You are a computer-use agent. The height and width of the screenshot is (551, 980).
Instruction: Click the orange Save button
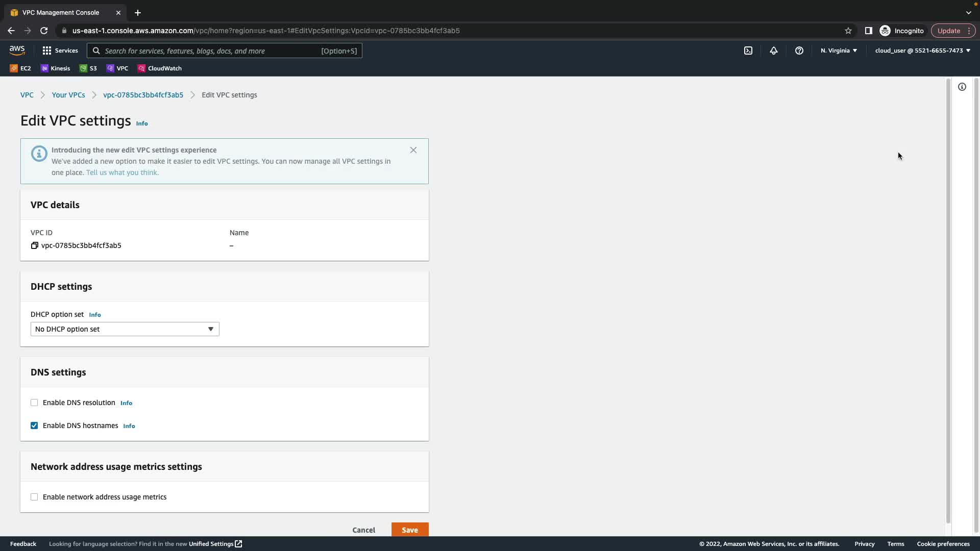tap(409, 530)
